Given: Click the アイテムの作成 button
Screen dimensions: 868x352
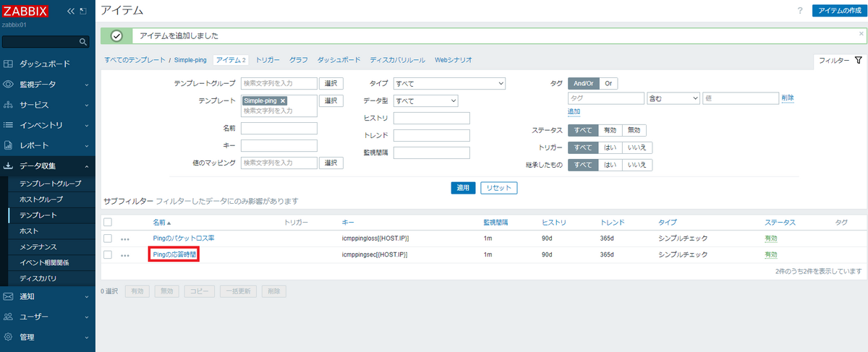Looking at the screenshot, I should [839, 11].
